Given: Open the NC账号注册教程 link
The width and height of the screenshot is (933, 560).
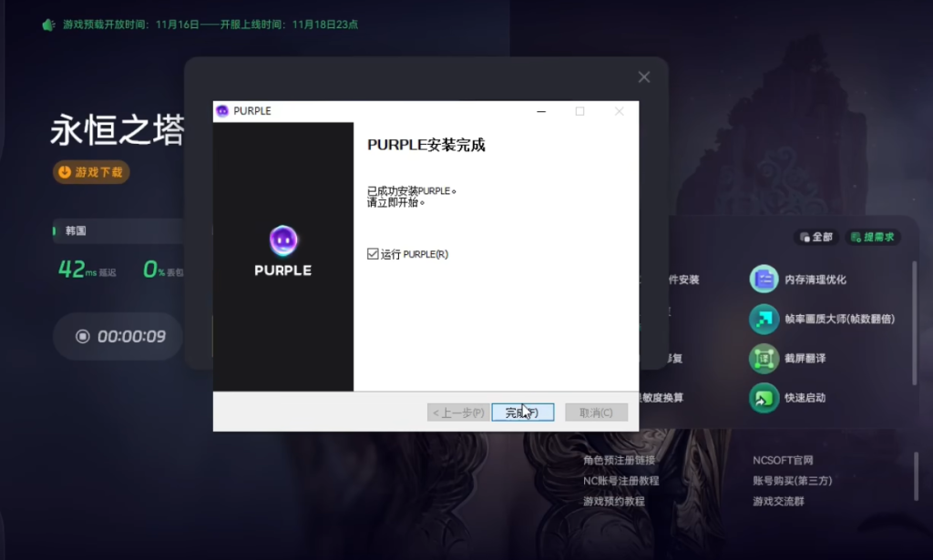Looking at the screenshot, I should [x=620, y=481].
